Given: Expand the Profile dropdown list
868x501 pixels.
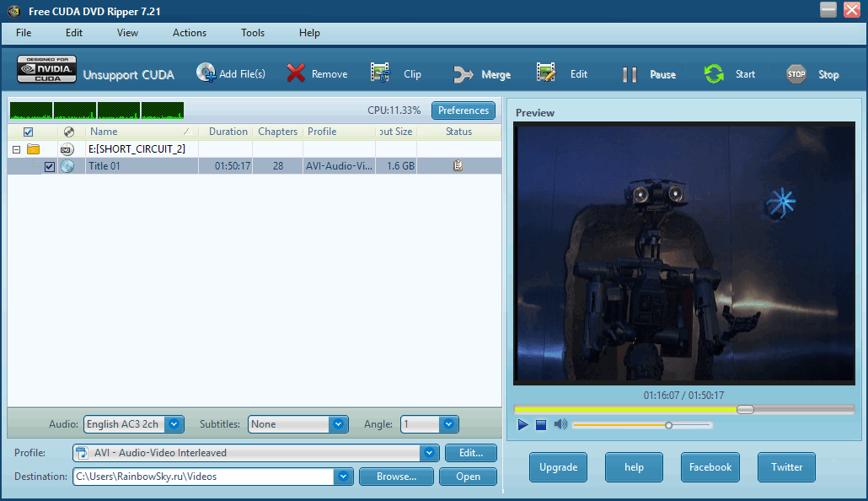Looking at the screenshot, I should tap(429, 453).
